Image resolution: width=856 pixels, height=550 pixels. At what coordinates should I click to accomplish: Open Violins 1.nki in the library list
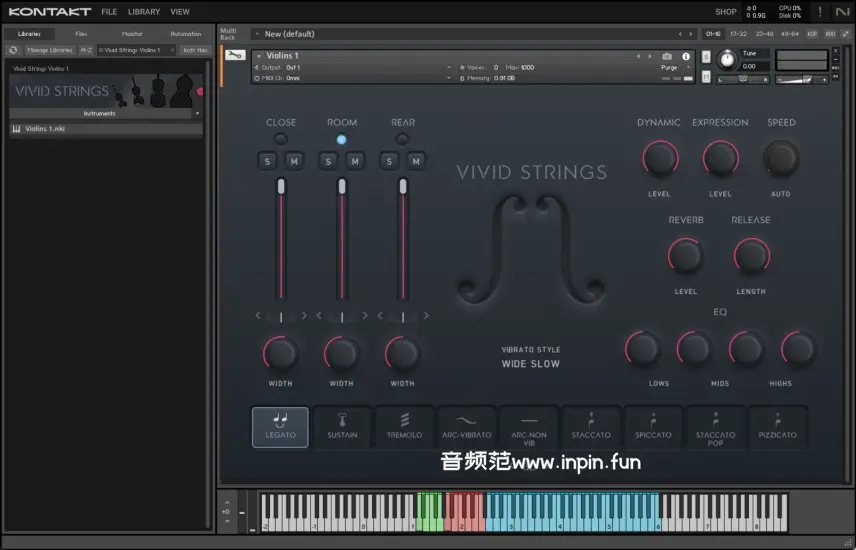tap(46, 129)
